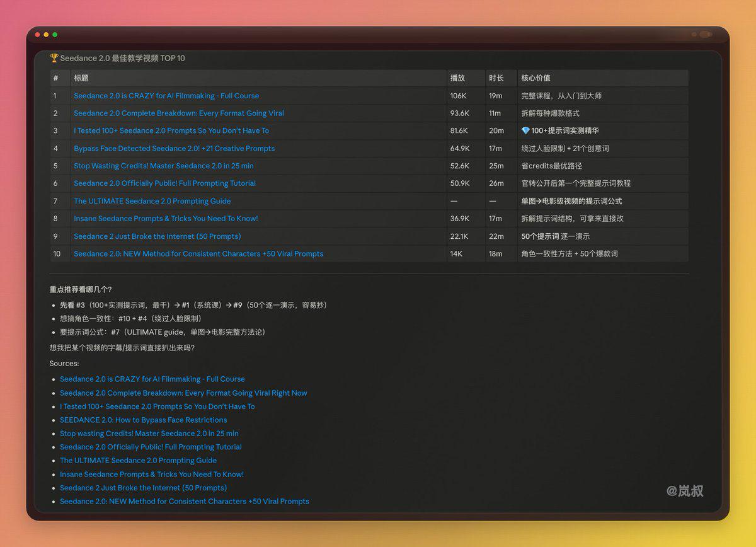Click the green fullscreen window button
Image resolution: width=756 pixels, height=547 pixels.
[x=55, y=35]
